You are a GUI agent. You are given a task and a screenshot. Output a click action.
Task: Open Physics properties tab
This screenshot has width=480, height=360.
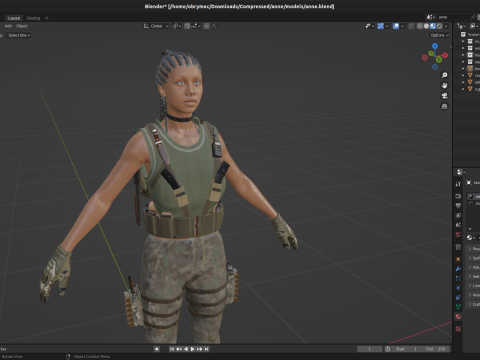point(458,288)
